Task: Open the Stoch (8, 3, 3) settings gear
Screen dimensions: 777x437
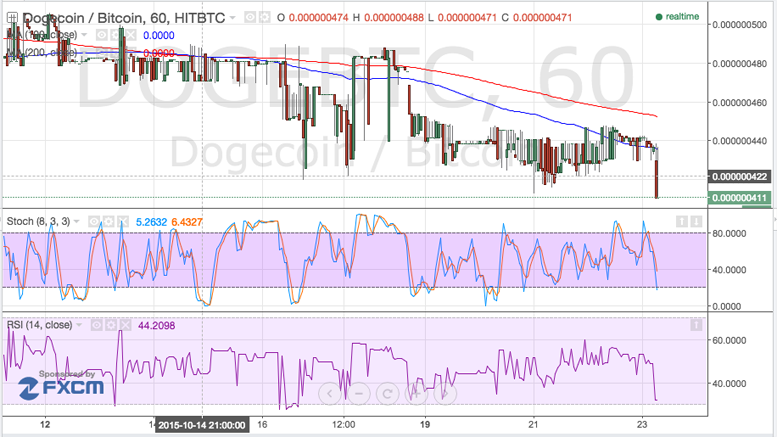Action: coord(109,221)
